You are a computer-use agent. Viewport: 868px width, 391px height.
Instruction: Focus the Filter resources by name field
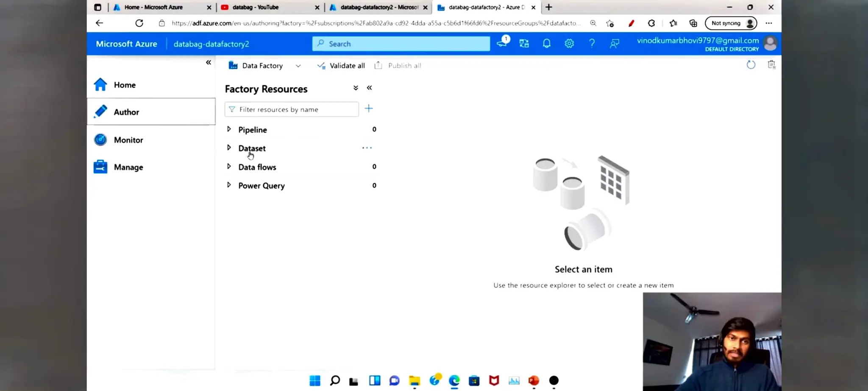click(x=292, y=109)
